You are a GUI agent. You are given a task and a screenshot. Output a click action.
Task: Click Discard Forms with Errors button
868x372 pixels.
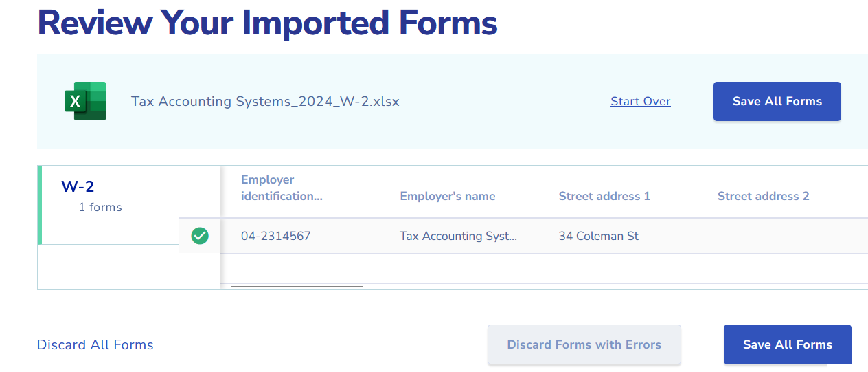click(584, 344)
